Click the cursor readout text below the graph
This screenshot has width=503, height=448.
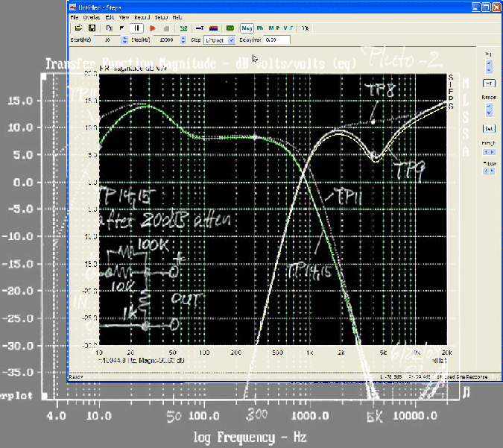pos(141,360)
